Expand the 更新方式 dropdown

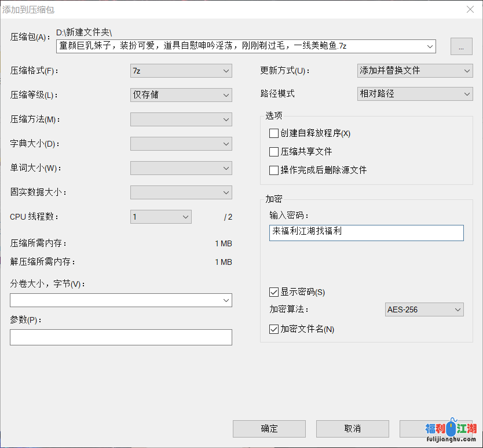pyautogui.click(x=415, y=71)
